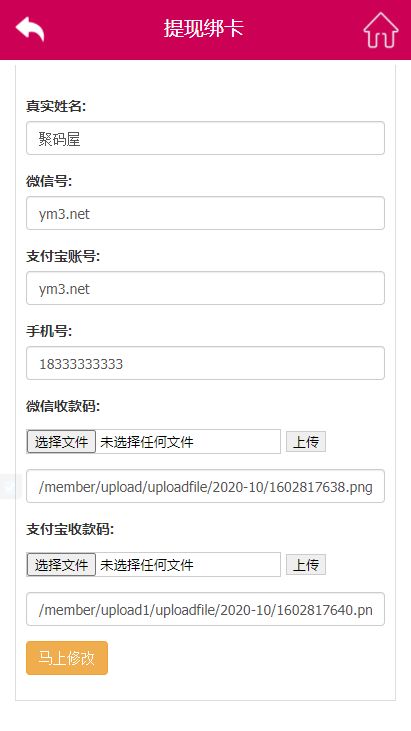Click the 提现绑卡 page title

(204, 28)
